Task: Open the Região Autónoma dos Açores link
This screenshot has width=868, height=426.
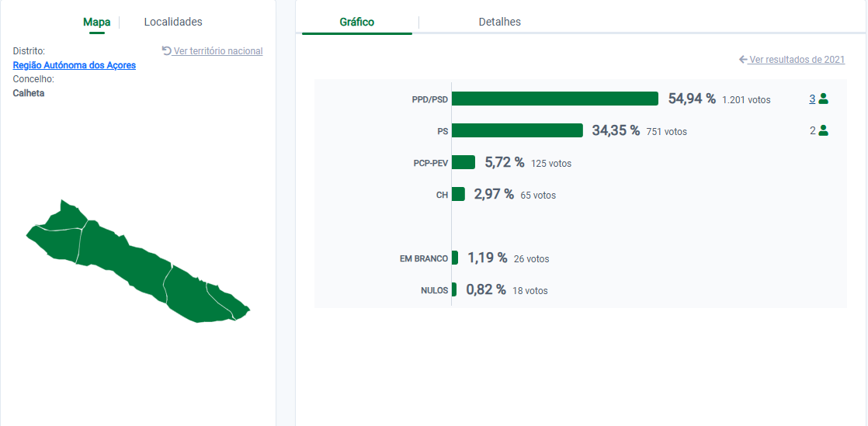Action: point(75,65)
